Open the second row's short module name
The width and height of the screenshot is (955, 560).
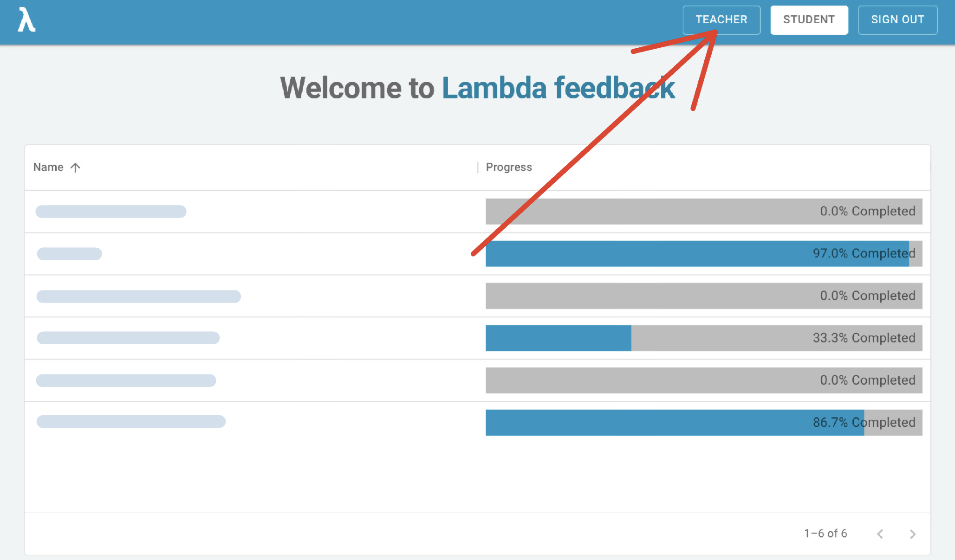pyautogui.click(x=70, y=254)
